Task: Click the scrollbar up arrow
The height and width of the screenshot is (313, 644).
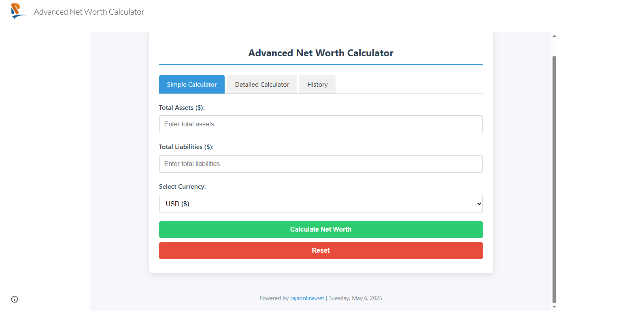Action: point(554,36)
